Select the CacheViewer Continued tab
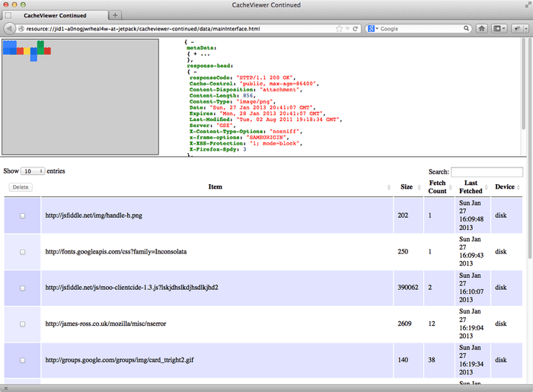The image size is (533, 392). (x=55, y=15)
